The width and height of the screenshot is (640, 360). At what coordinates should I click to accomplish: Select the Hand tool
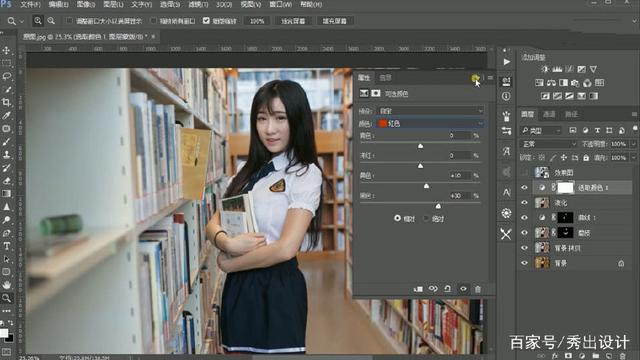click(7, 285)
